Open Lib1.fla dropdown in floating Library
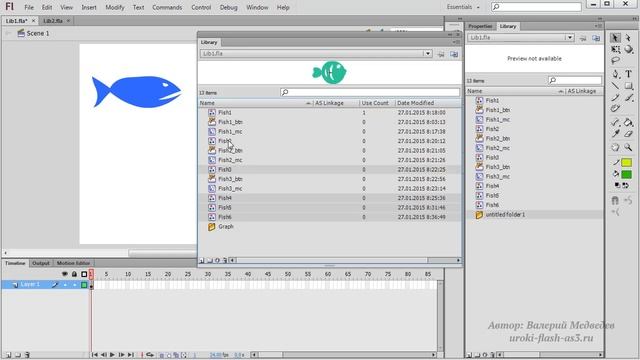This screenshot has width=640, height=360. tap(427, 53)
